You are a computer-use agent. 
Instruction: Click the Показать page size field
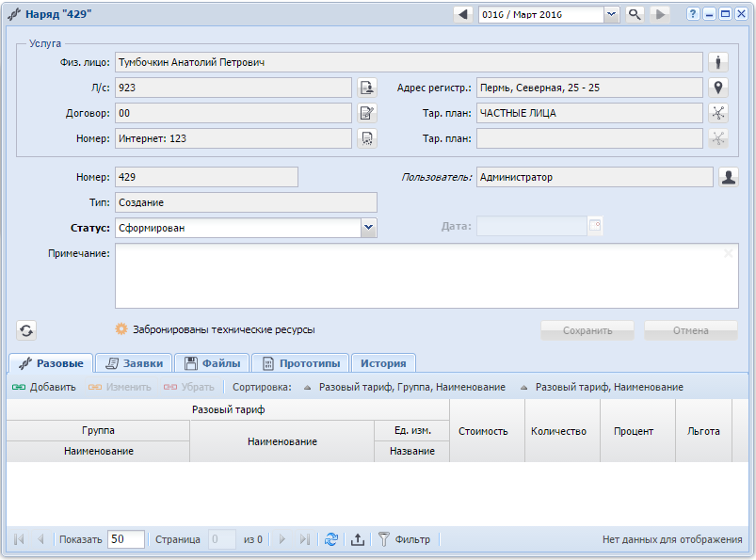(126, 539)
